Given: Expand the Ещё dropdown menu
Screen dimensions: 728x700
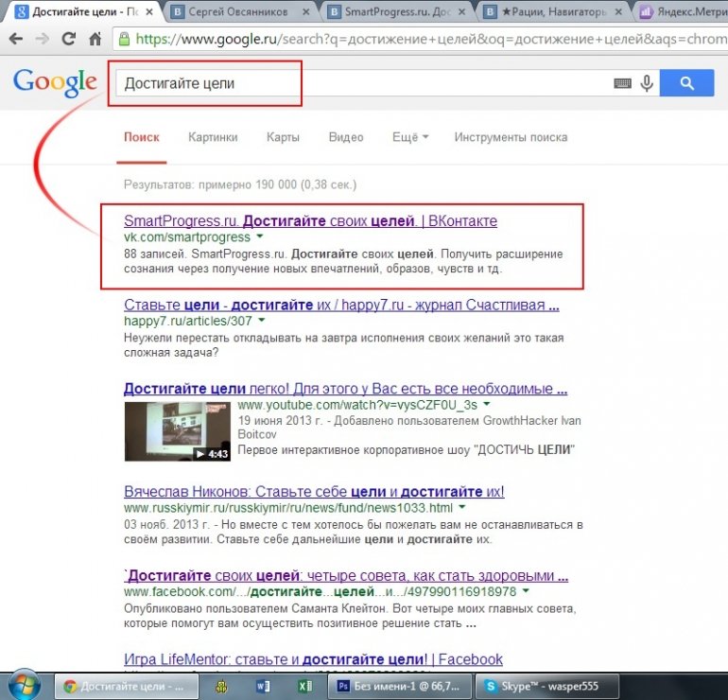Looking at the screenshot, I should [x=410, y=137].
